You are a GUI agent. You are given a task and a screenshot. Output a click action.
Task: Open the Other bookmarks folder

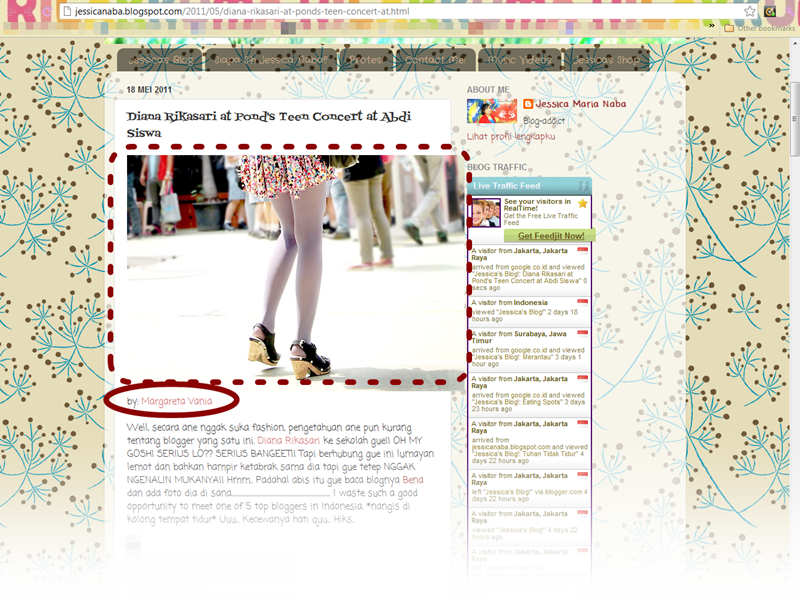(x=760, y=28)
